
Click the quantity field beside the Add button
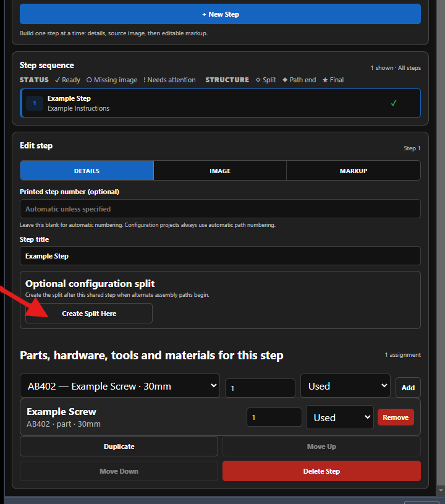click(x=260, y=388)
